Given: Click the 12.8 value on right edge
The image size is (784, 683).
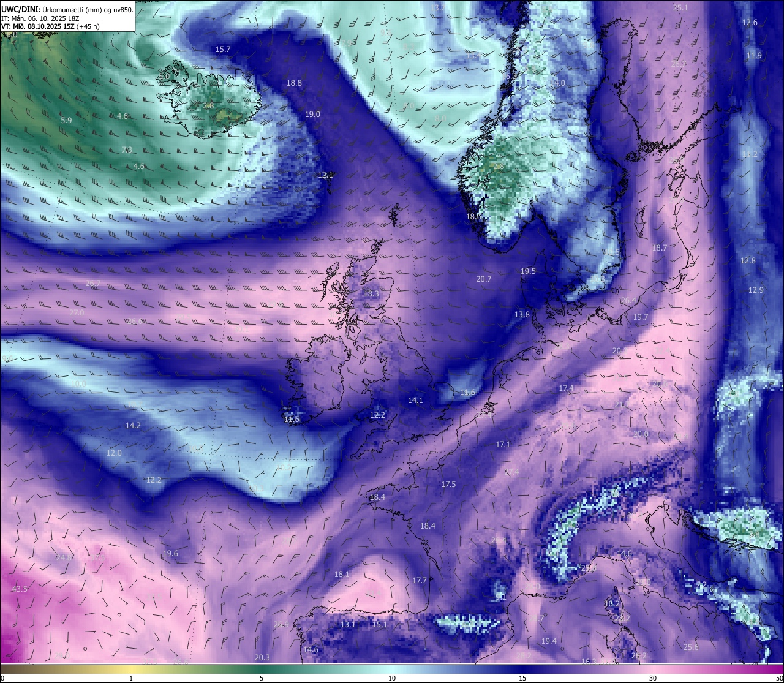Looking at the screenshot, I should click(x=748, y=261).
